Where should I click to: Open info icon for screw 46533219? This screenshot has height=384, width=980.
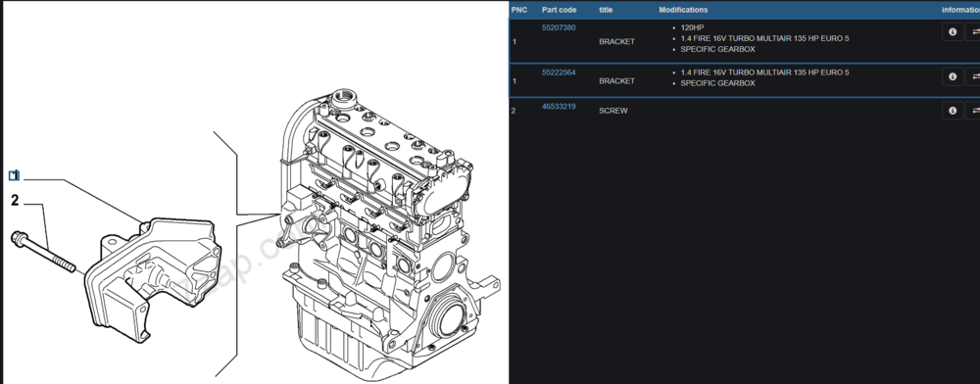click(952, 111)
